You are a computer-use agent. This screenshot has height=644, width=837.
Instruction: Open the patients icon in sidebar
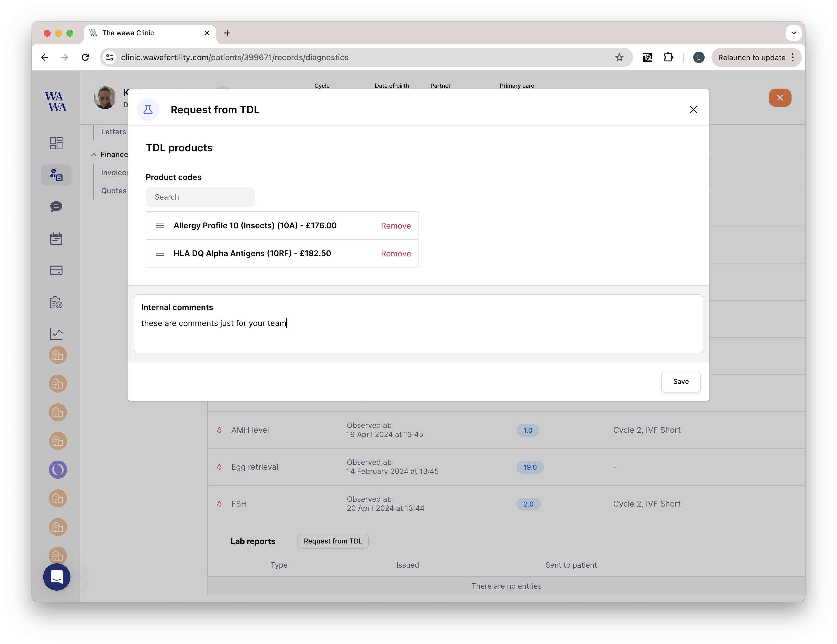pyautogui.click(x=56, y=175)
